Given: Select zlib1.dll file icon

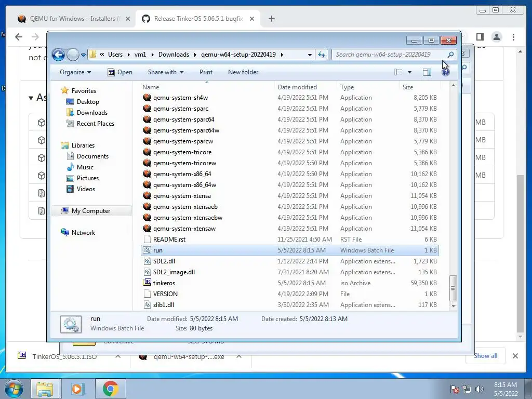Looking at the screenshot, I should [x=147, y=304].
